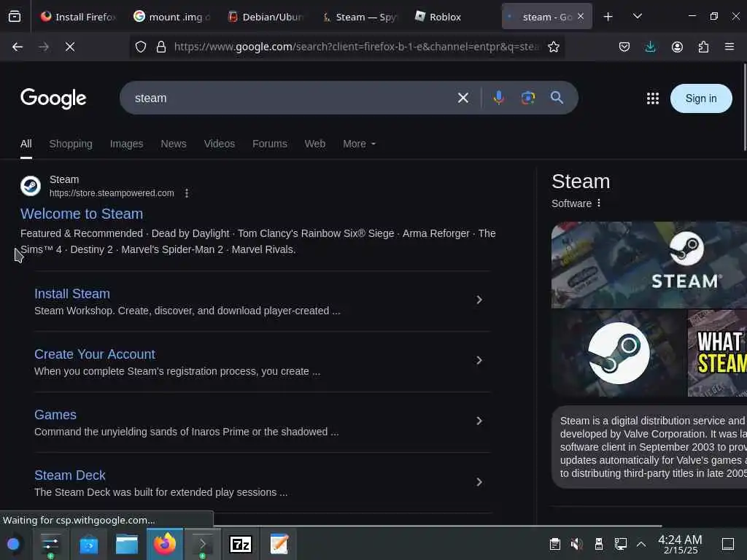
Task: Open more options beside Software label
Action: coord(599,203)
